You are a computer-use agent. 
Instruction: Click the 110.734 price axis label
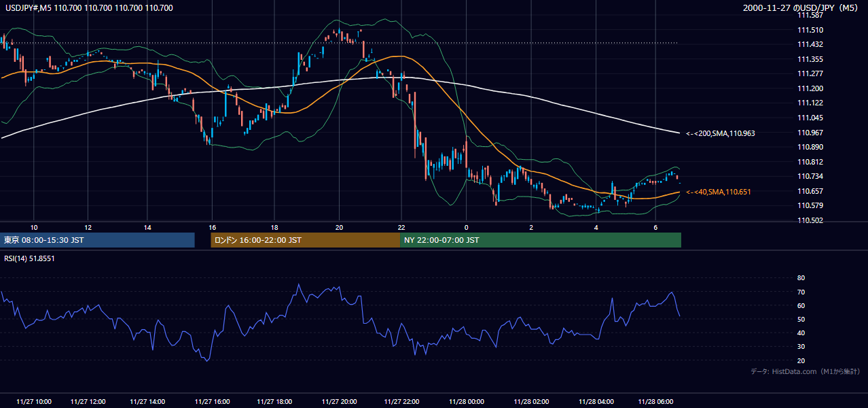tap(810, 176)
